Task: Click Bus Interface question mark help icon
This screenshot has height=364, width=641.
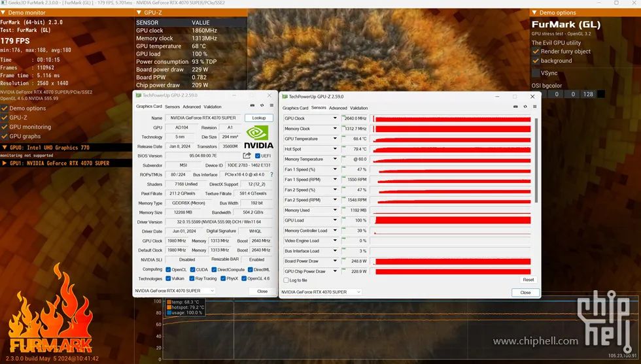Action: point(271,174)
